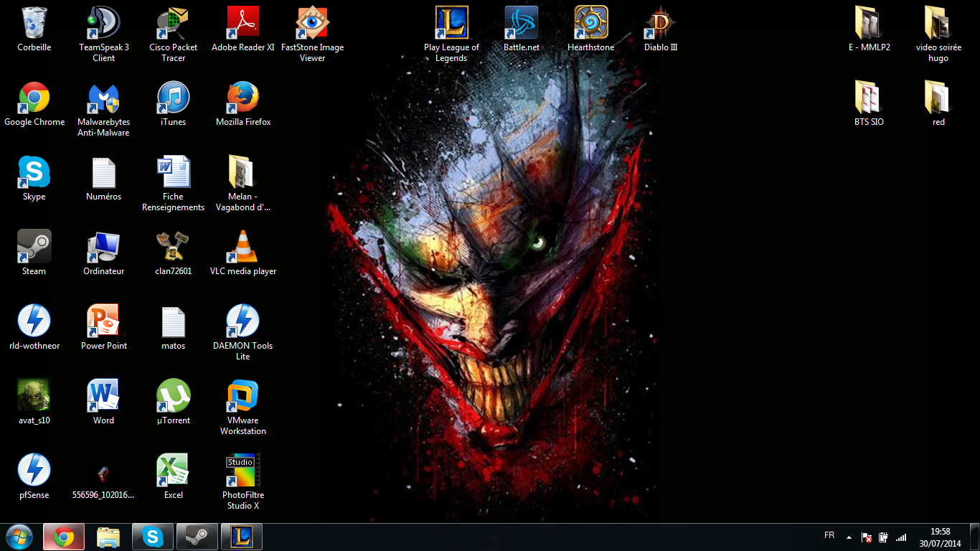980x551 pixels.
Task: Select VLC media player shortcut
Action: [x=242, y=247]
